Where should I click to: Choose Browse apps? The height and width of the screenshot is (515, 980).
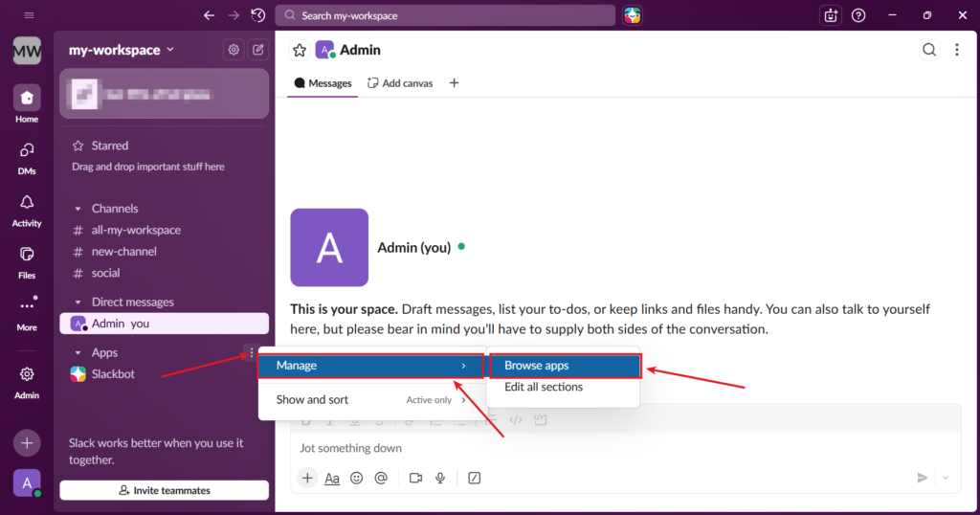(x=565, y=366)
